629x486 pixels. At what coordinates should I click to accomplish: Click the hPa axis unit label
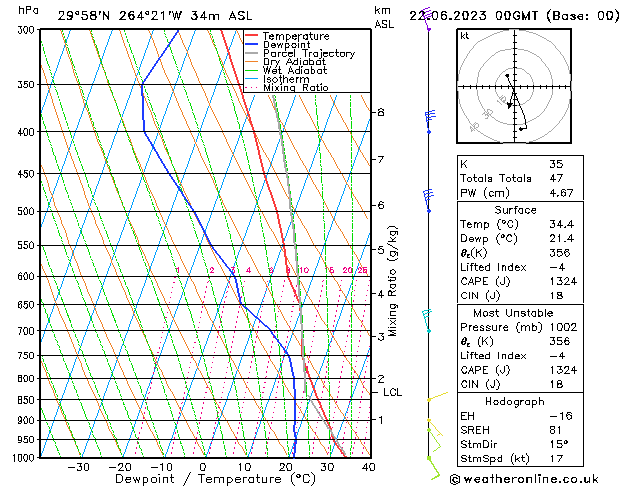tap(28, 10)
